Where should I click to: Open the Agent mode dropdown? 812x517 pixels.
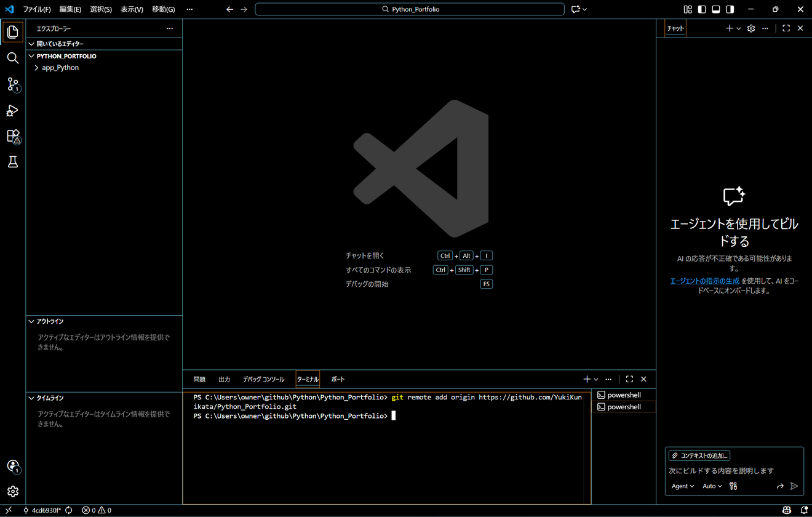click(x=683, y=486)
